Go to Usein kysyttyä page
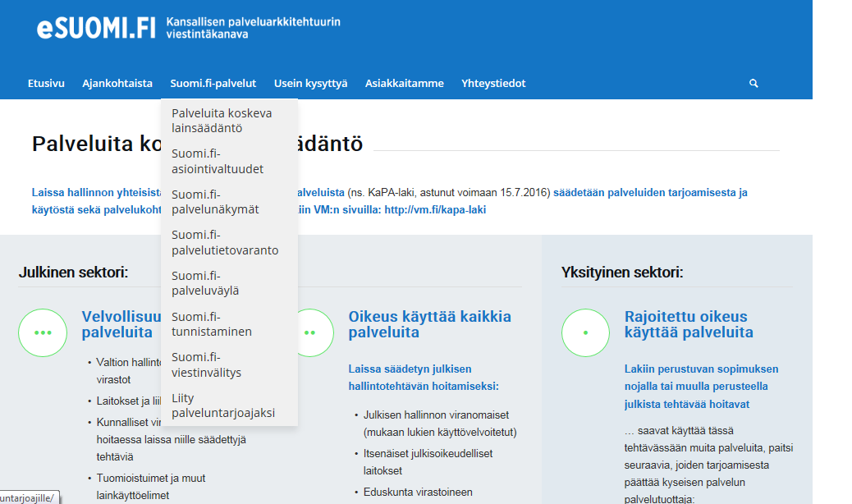Image resolution: width=852 pixels, height=504 pixels. point(310,83)
